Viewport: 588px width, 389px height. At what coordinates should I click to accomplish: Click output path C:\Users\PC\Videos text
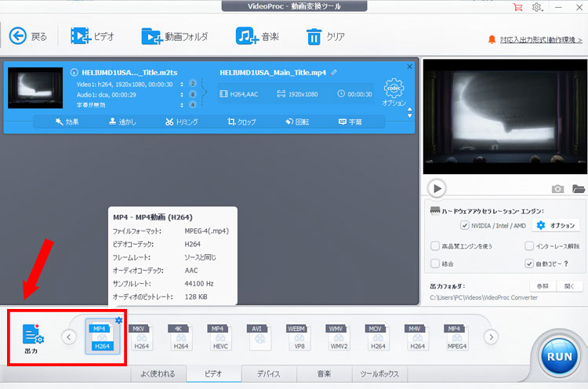point(484,297)
